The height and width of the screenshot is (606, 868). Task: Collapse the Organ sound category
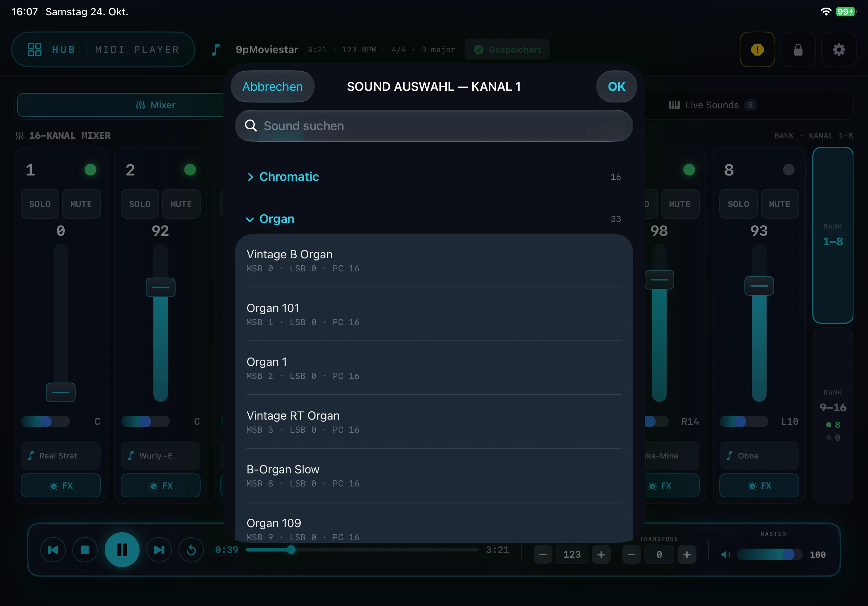point(434,219)
